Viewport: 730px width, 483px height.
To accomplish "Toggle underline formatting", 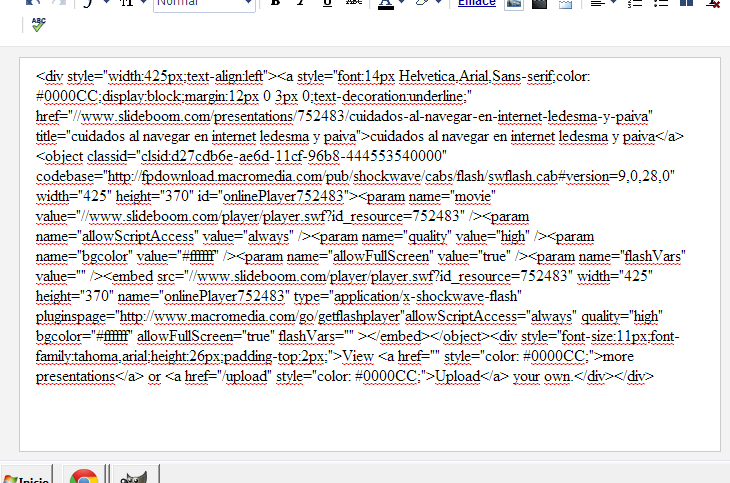I will 327,3.
